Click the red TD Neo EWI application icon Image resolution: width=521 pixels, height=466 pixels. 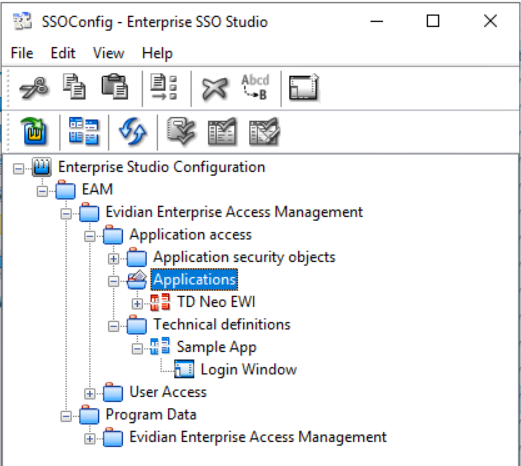click(160, 302)
